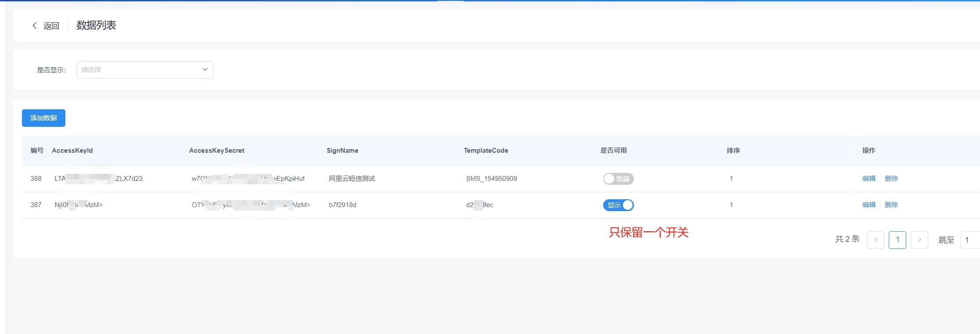Click the 阿里云短信测试 SignName cell
This screenshot has height=334, width=980.
[352, 179]
